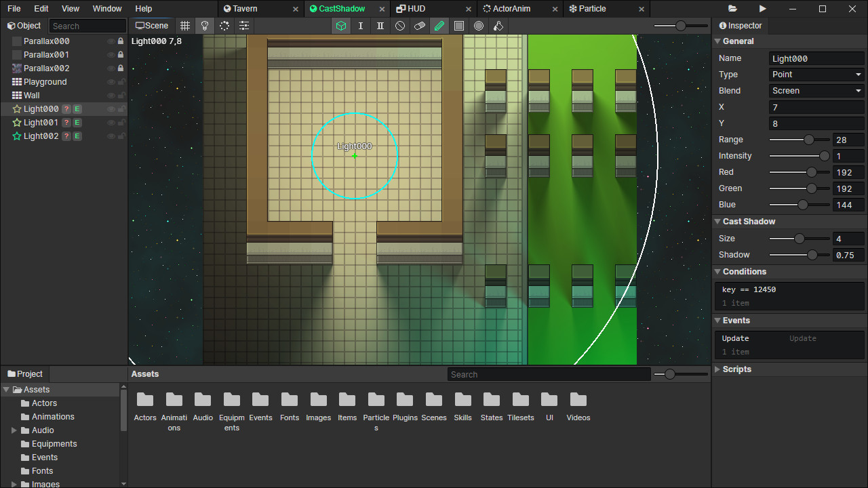Viewport: 868px width, 488px height.
Task: Run the project with the play button
Action: coord(762,8)
